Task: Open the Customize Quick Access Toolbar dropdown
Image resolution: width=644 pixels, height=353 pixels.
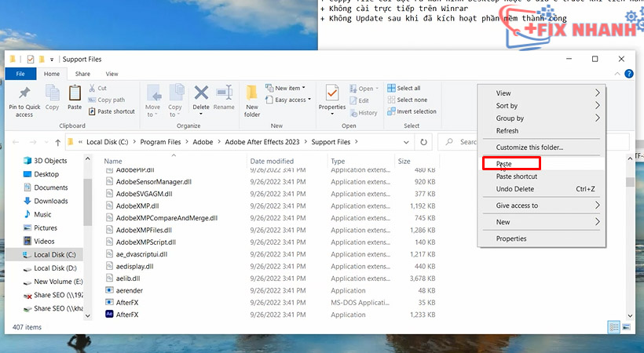Action: point(52,59)
